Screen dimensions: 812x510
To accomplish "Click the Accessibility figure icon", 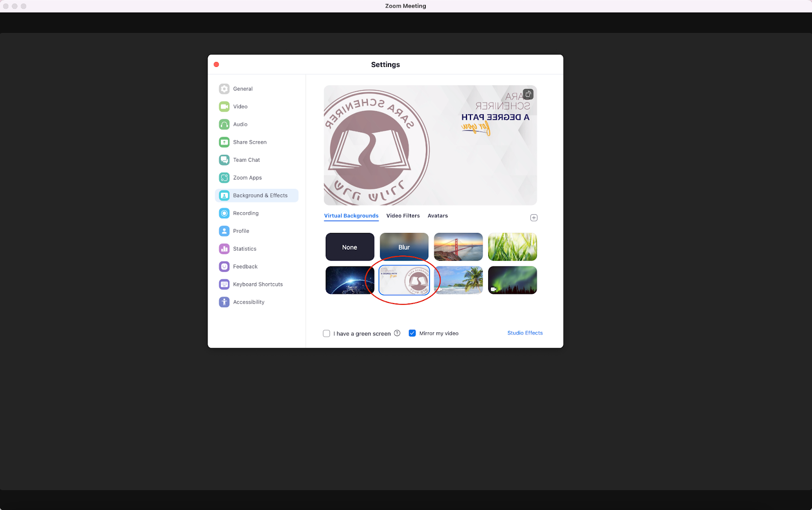I will point(224,302).
